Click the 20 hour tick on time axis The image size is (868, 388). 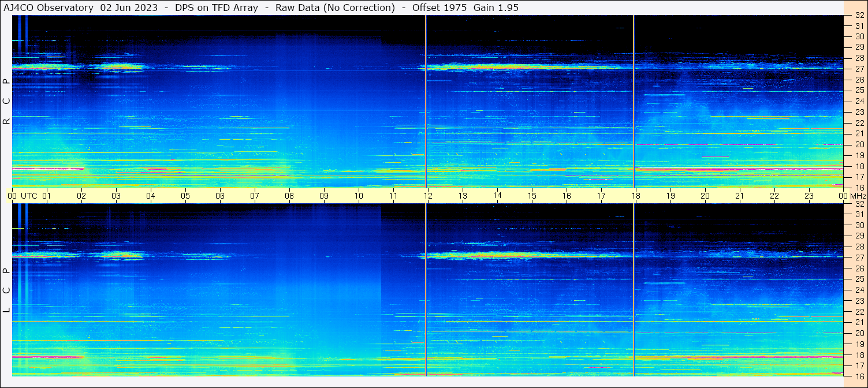pyautogui.click(x=705, y=196)
